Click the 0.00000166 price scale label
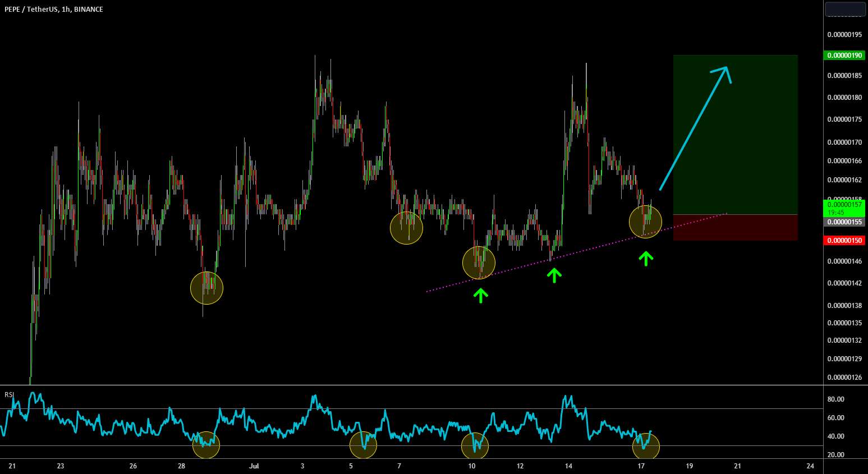This screenshot has height=474, width=868. (844, 161)
